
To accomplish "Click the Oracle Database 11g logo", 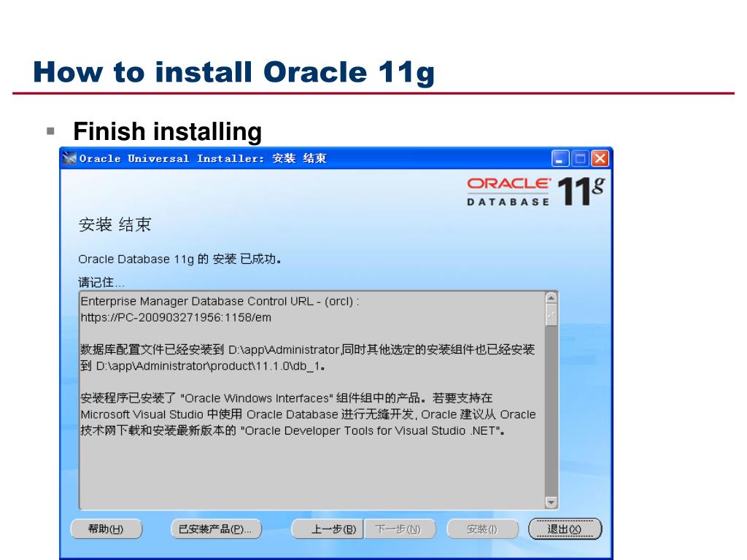I will point(535,192).
